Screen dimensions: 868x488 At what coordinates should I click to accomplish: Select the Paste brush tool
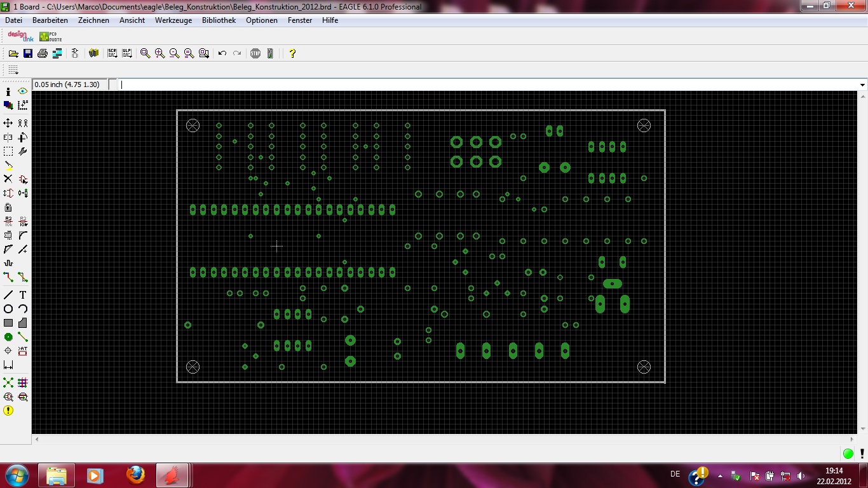[x=8, y=165]
